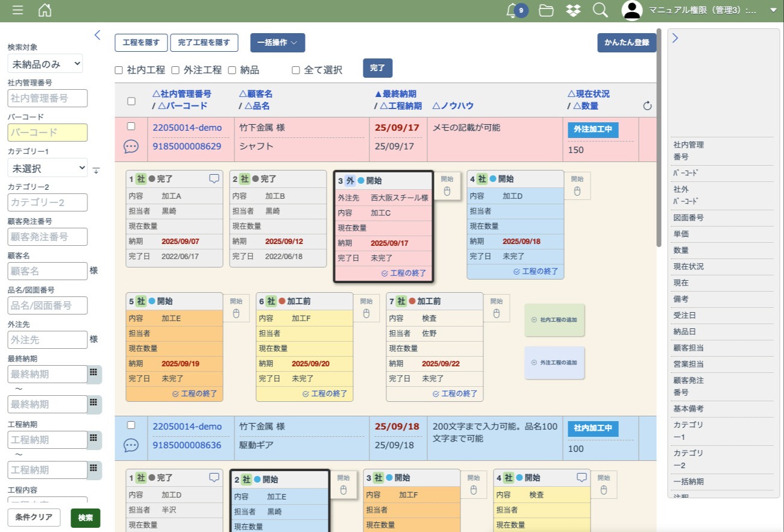Open the folder icon in header
This screenshot has height=532, width=784.
[x=546, y=10]
